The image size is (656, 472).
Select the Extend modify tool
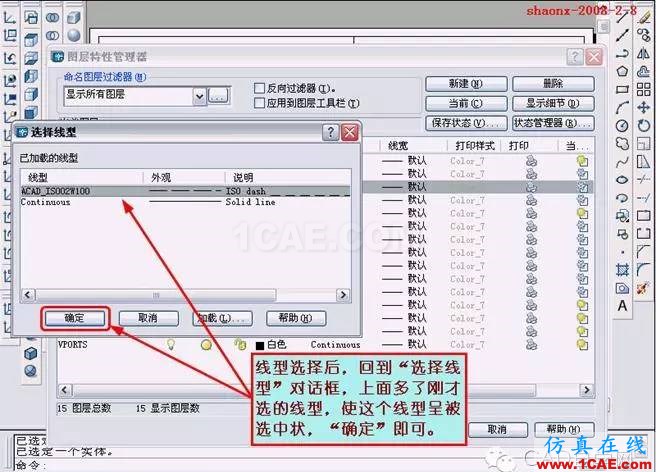(x=644, y=198)
